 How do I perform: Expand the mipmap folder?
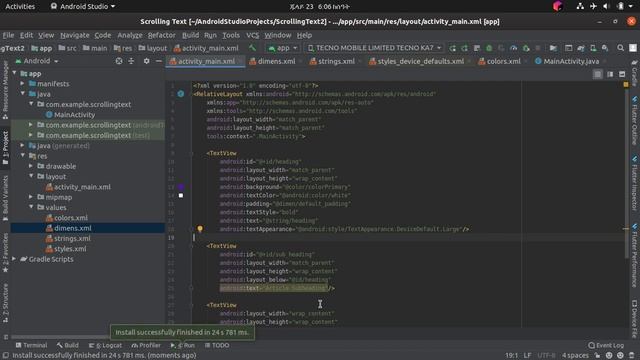coord(31,197)
